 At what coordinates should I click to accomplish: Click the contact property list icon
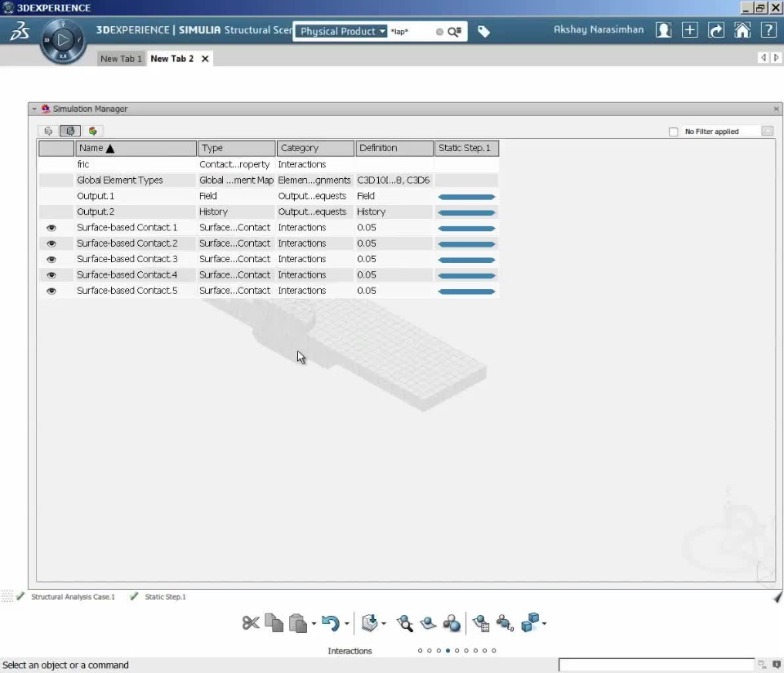(x=480, y=623)
